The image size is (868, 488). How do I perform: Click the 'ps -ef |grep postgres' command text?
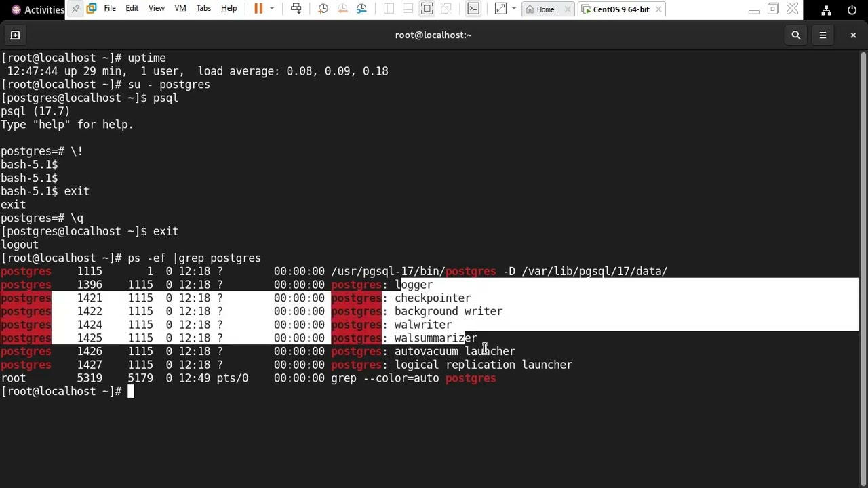tap(194, 258)
